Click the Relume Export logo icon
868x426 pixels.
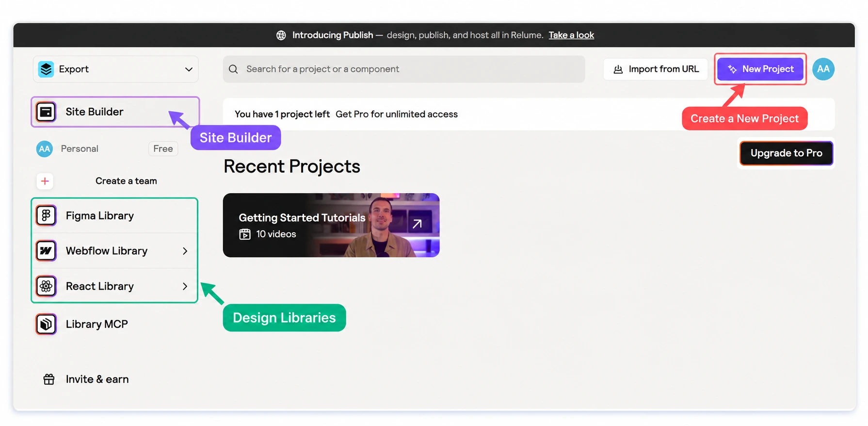click(46, 69)
